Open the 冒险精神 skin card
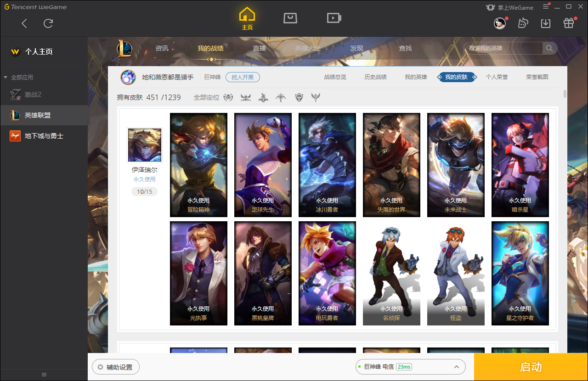This screenshot has width=588, height=381. (198, 165)
